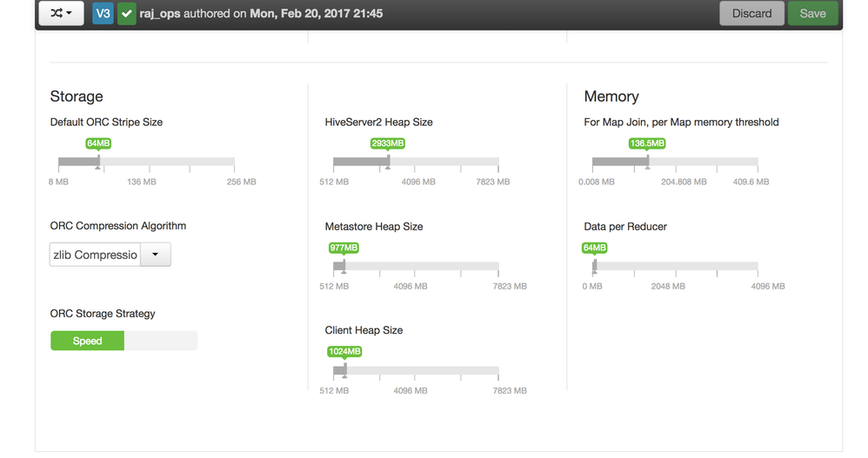
Task: Set Default ORC Stripe Size slider near 136 MB
Action: [x=142, y=163]
